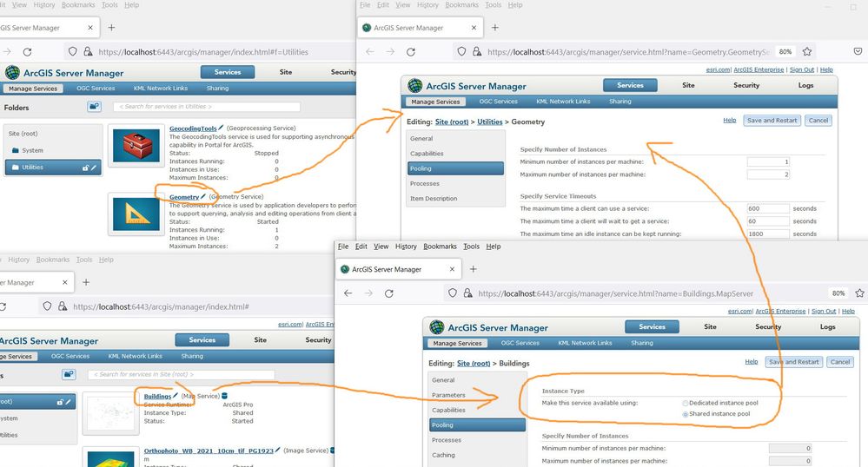Click Save and Restart in the Geometry editing page

pos(772,121)
